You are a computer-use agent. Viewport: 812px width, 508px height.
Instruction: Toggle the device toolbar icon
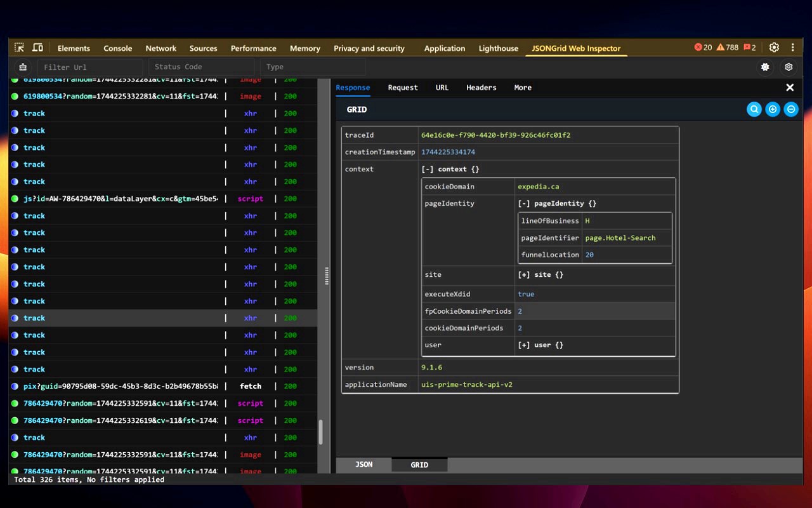click(37, 48)
